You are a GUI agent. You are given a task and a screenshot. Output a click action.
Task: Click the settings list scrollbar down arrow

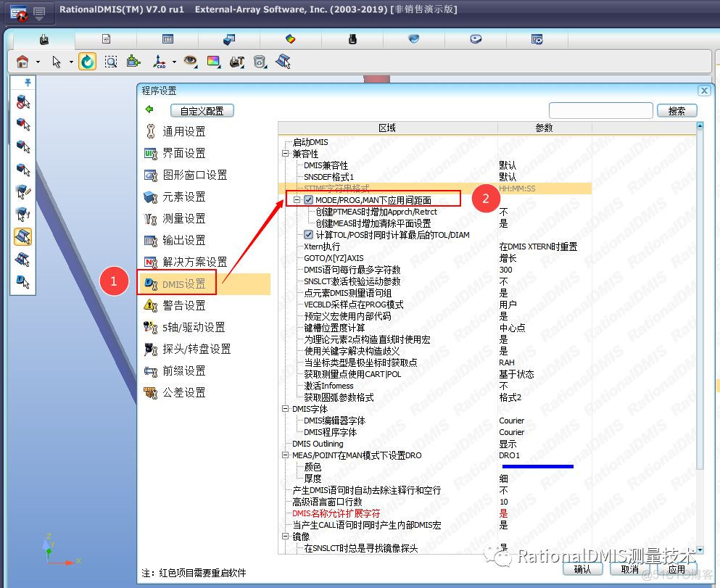click(700, 550)
